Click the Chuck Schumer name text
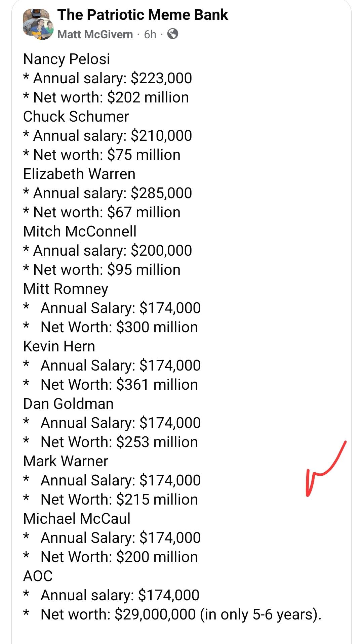 click(x=76, y=117)
